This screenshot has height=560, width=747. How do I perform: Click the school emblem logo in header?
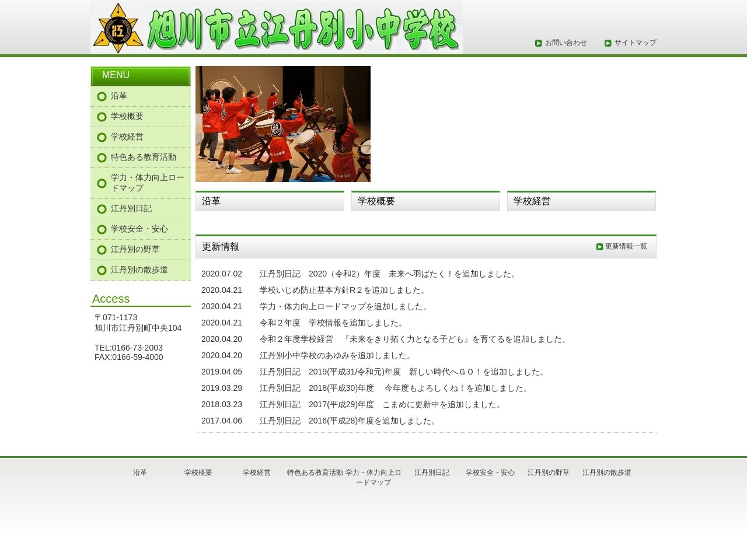[x=118, y=27]
